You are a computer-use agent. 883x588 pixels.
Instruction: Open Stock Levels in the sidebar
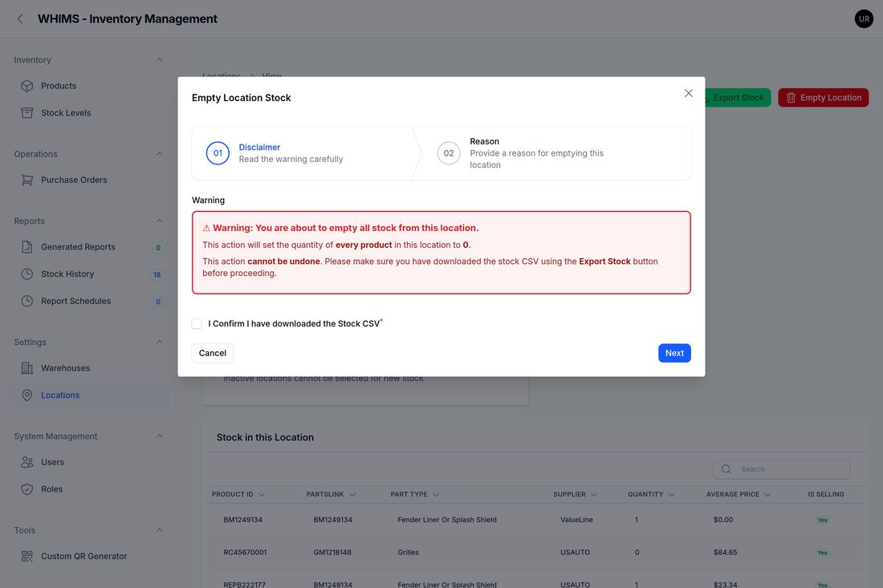click(x=90, y=112)
